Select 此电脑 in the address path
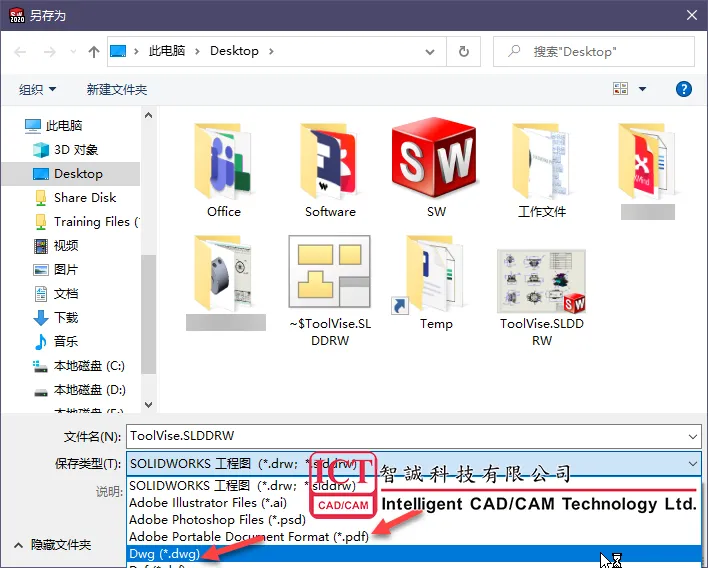The image size is (708, 568). (167, 51)
